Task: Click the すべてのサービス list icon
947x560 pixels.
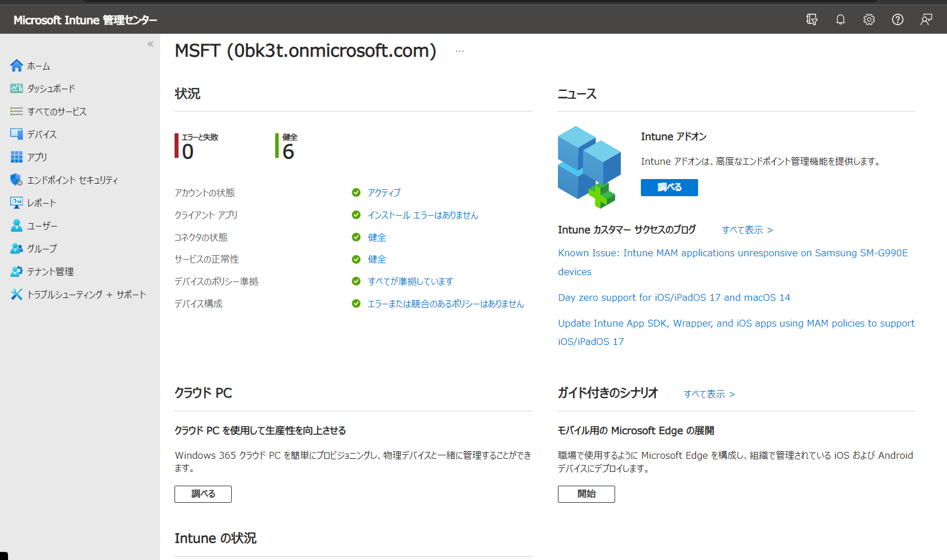Action: (x=17, y=112)
